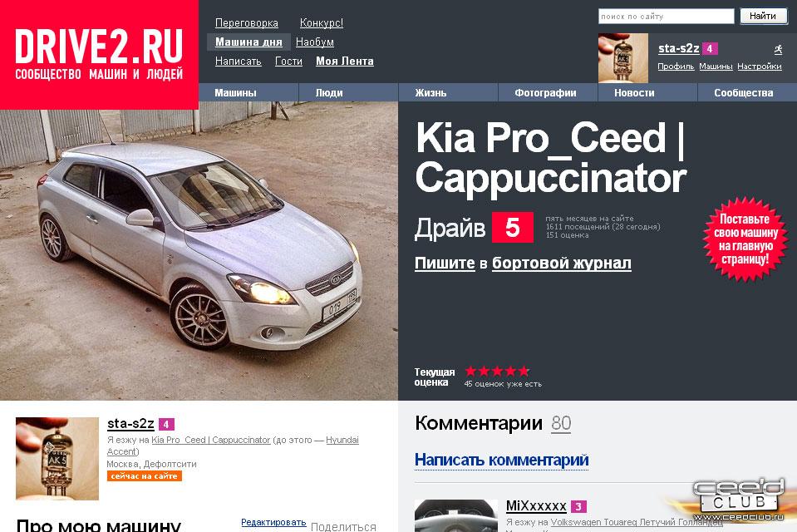Image resolution: width=797 pixels, height=532 pixels.
Task: Click Редактировать link near Про мою машину
Action: pyautogui.click(x=273, y=522)
